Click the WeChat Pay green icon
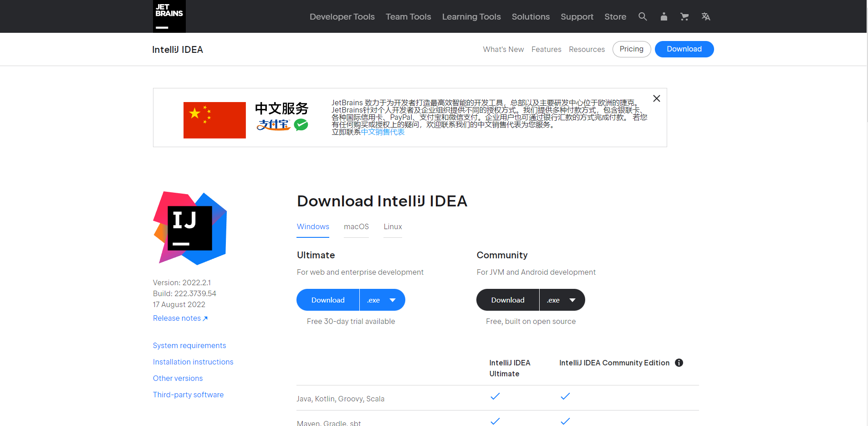Viewport: 868px width, 426px height. click(x=301, y=124)
